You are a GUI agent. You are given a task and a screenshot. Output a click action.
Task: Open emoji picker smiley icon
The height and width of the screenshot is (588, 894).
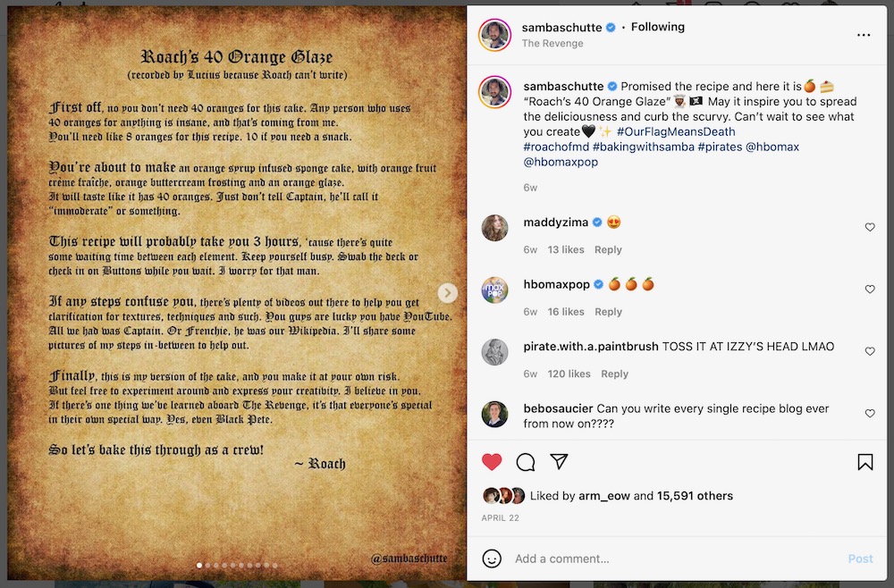pos(492,559)
